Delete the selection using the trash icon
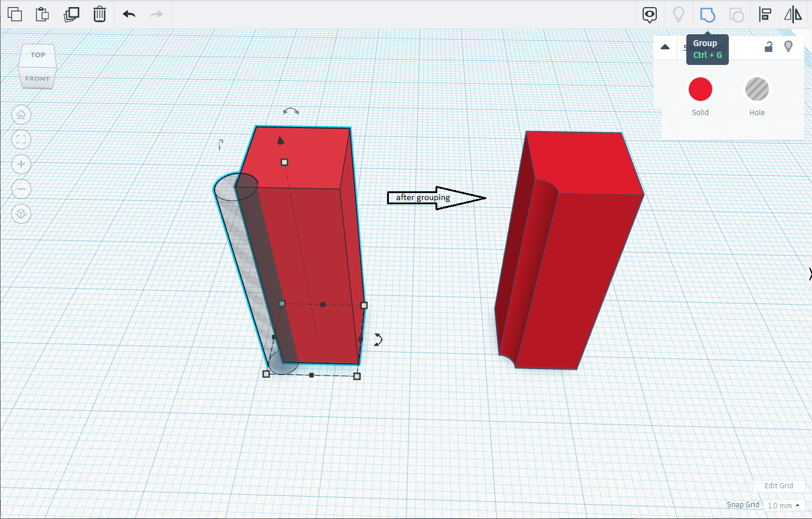812x519 pixels. coord(100,14)
